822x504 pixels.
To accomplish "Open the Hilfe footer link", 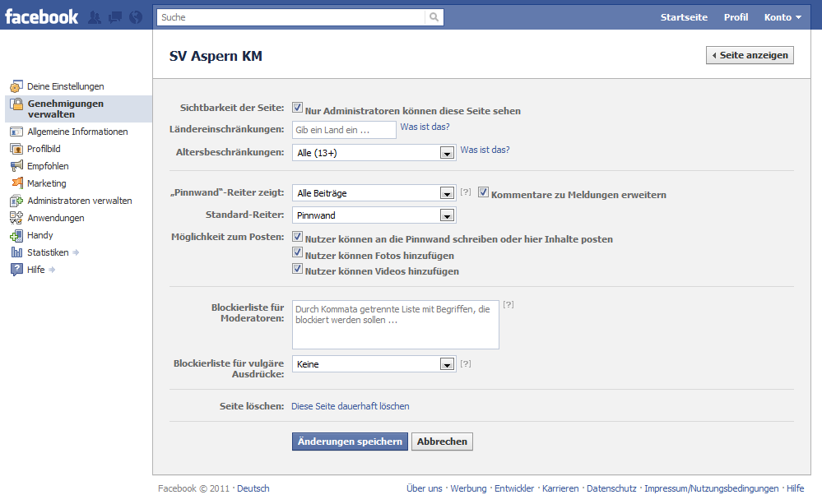I will point(796,488).
